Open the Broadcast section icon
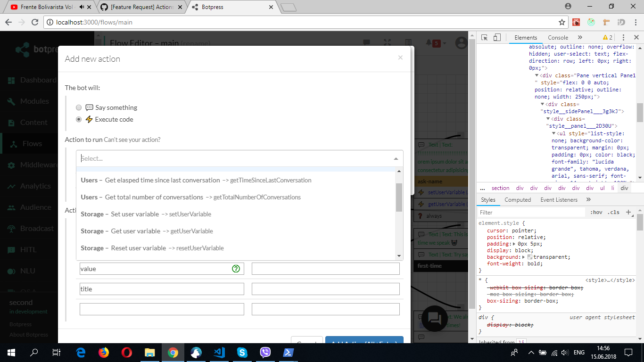Image resolution: width=644 pixels, height=362 pixels. click(11, 228)
